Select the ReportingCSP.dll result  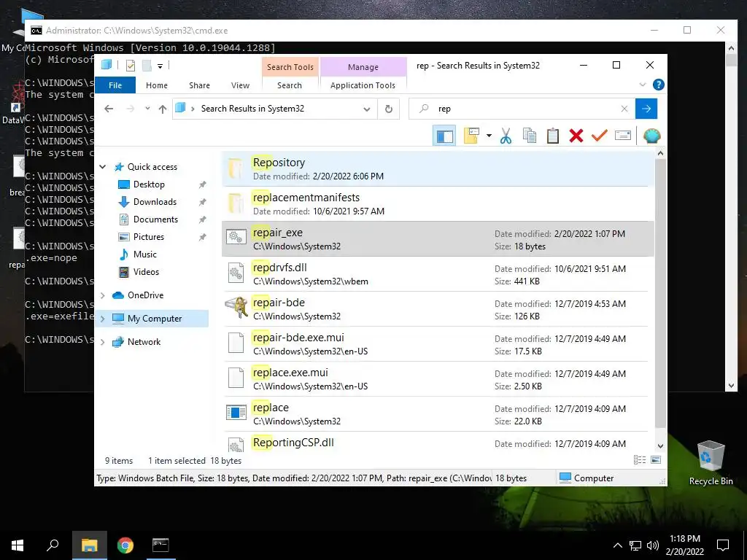click(438, 442)
